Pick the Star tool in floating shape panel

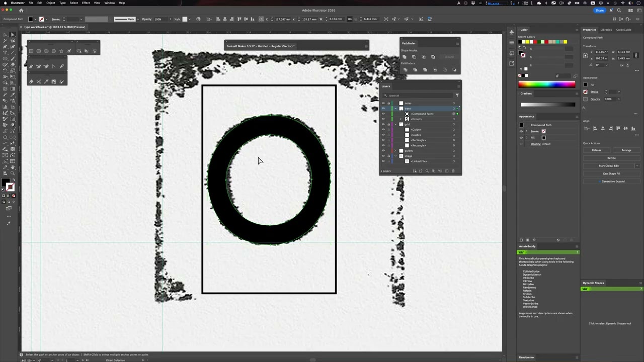point(61,51)
